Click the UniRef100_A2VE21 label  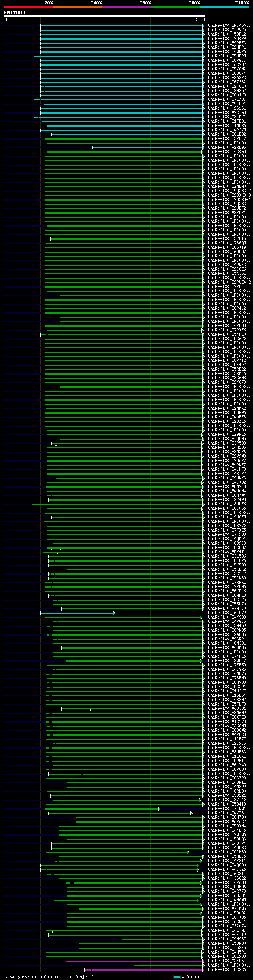click(227, 212)
